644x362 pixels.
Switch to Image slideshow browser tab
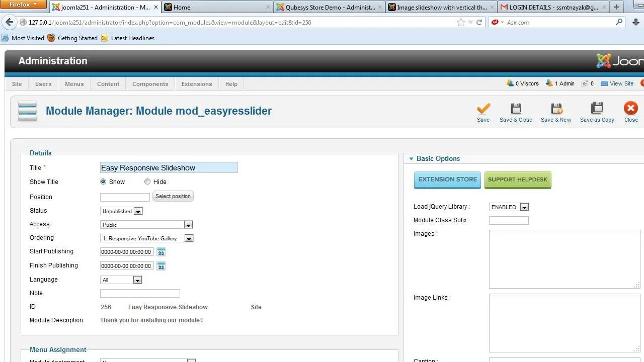coord(442,7)
